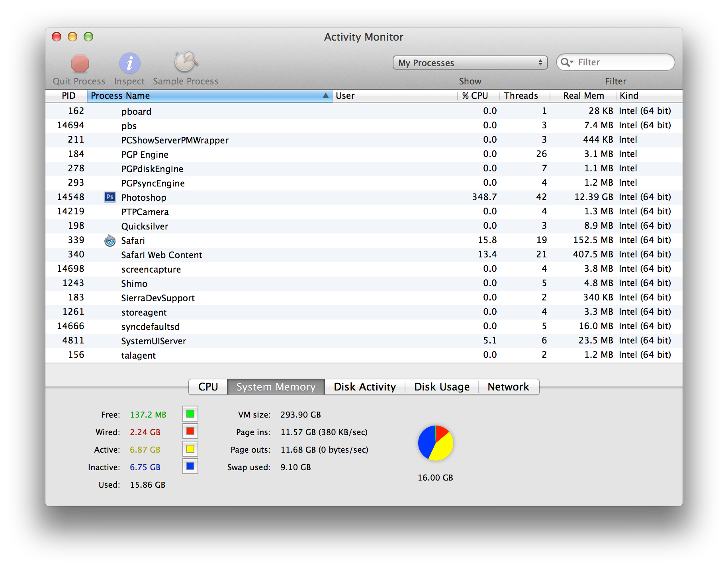Sort by the User column header
Viewport: 728px width, 569px height.
(395, 96)
